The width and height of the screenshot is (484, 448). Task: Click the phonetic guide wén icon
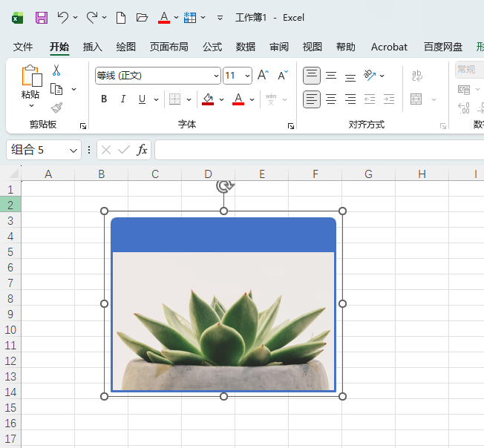(271, 99)
